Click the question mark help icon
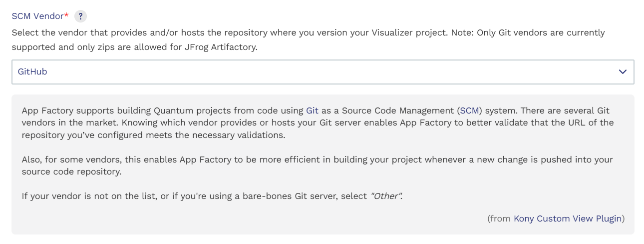This screenshot has width=644, height=244. coord(80,16)
